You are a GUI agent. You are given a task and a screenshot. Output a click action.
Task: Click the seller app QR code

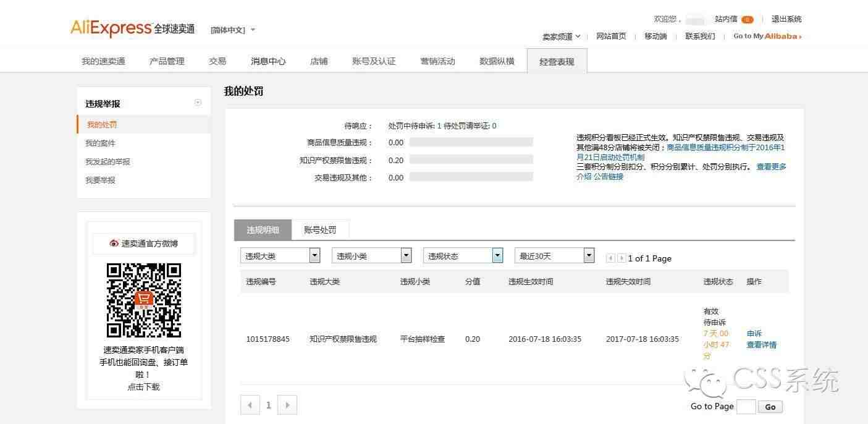pyautogui.click(x=144, y=300)
